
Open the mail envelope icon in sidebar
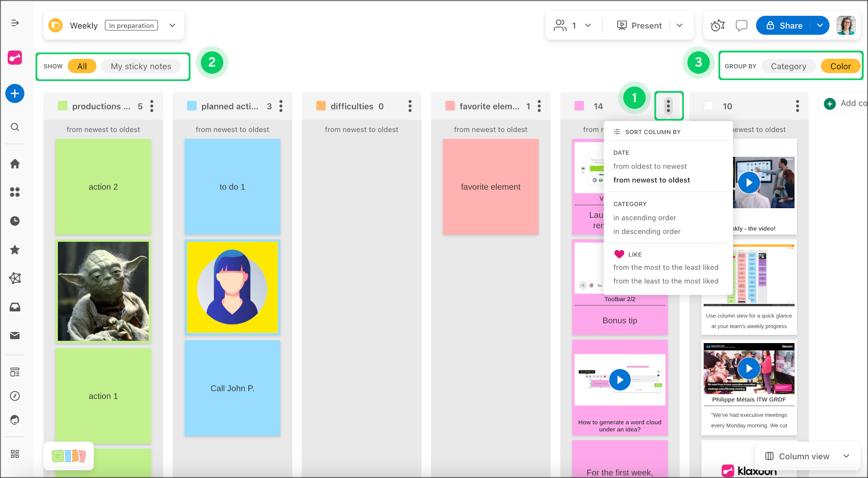(x=15, y=335)
